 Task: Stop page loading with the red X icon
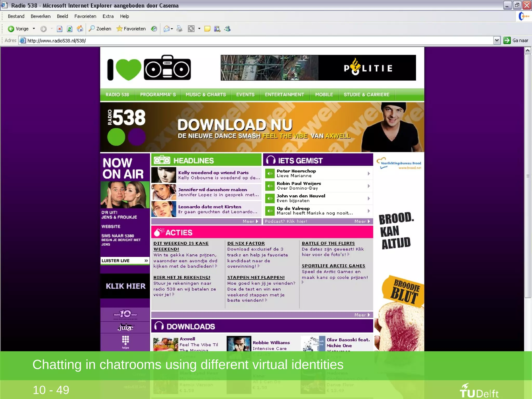pos(60,29)
